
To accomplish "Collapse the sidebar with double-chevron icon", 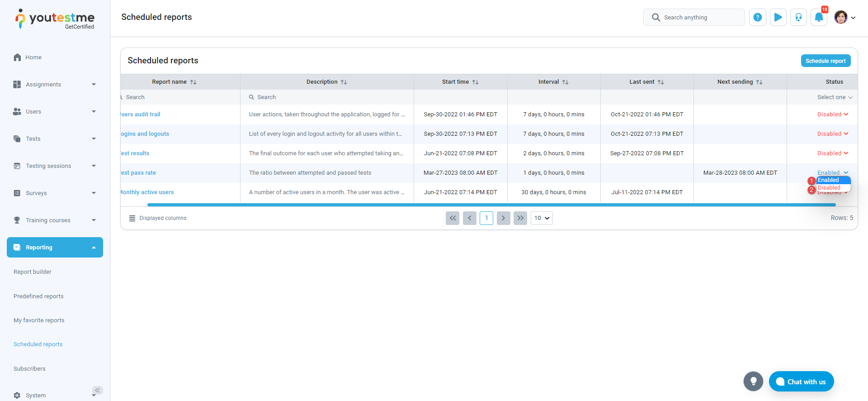I will pos(98,390).
